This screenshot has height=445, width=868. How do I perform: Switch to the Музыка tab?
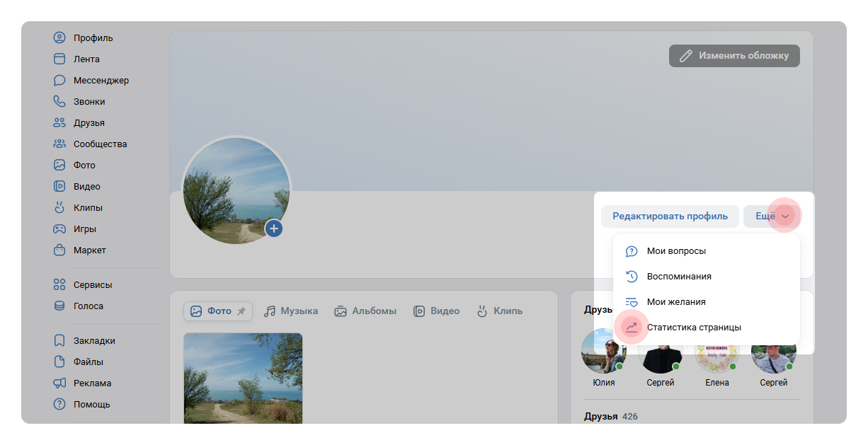click(x=291, y=311)
